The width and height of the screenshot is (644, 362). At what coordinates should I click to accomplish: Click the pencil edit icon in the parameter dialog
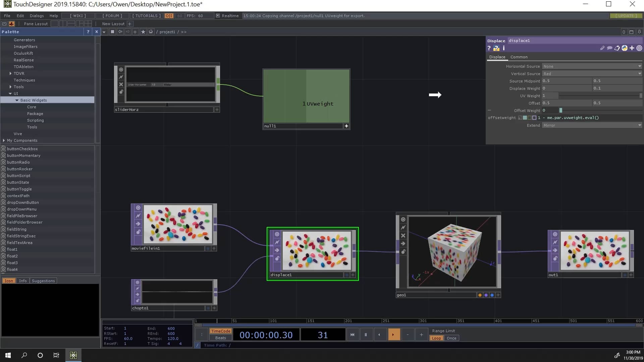coord(602,48)
